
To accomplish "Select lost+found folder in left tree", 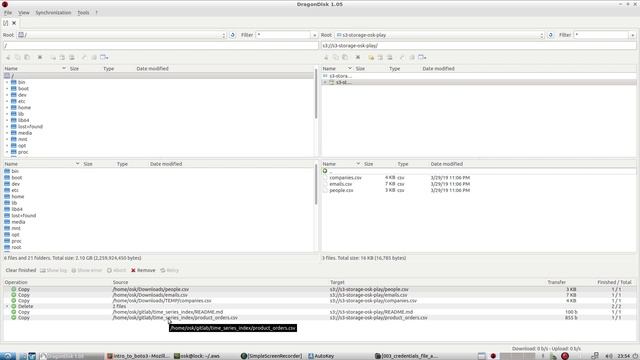I will click(30, 127).
